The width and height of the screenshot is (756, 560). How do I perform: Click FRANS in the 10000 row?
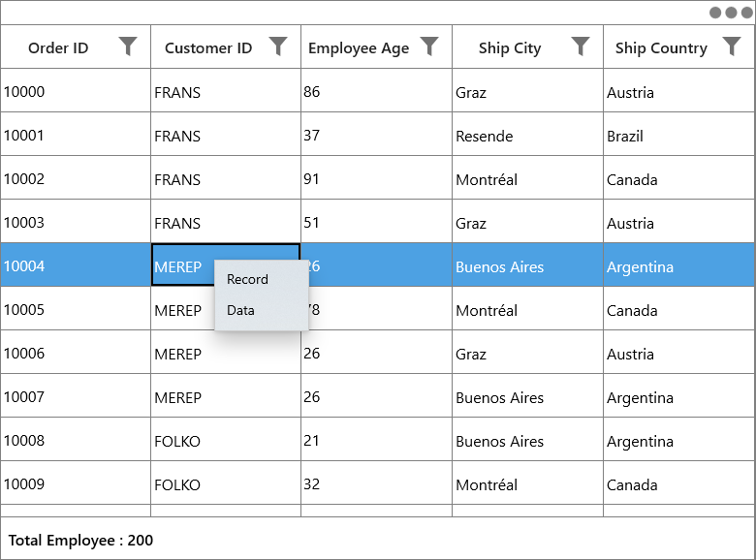[x=226, y=91]
